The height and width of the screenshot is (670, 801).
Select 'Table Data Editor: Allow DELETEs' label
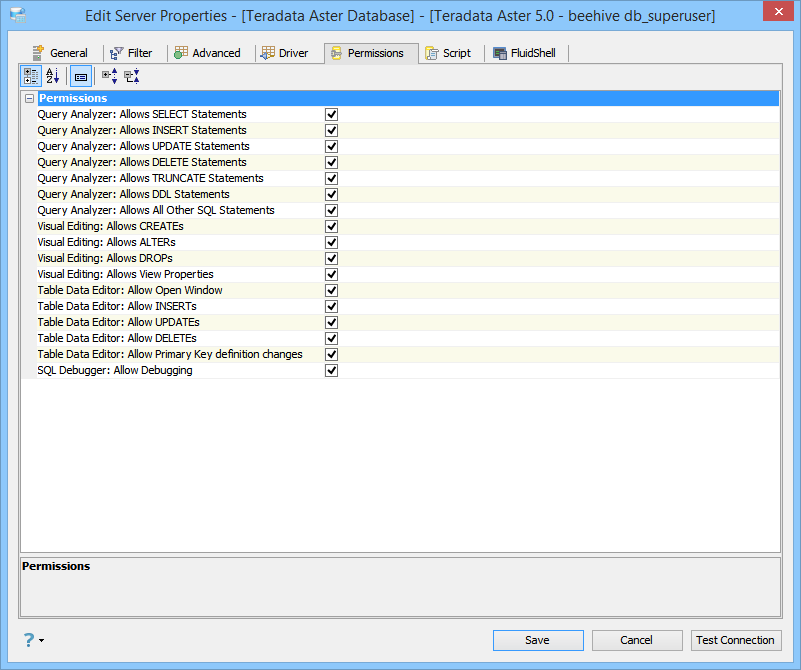pyautogui.click(x=117, y=339)
